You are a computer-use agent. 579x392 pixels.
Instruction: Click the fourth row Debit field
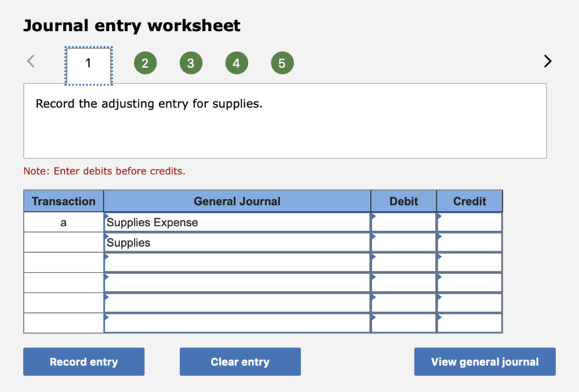point(404,283)
